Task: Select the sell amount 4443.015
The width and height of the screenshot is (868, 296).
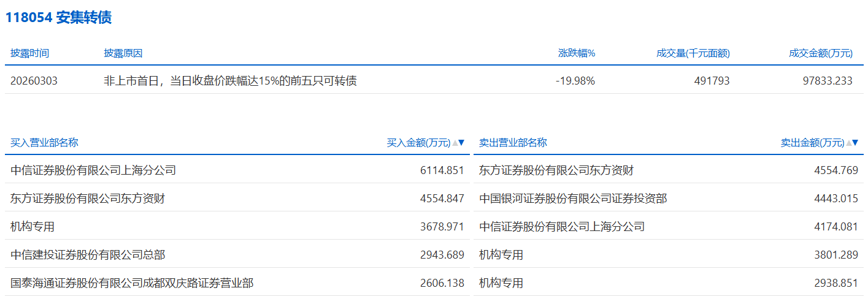Action: [x=836, y=199]
